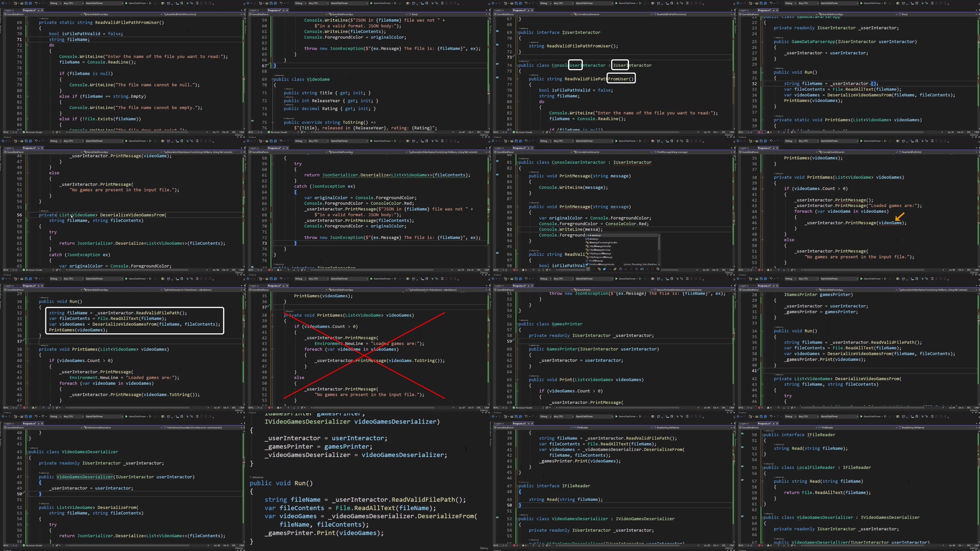Select 'HttpMessageHandler' IntelliSense suggestion

tap(622, 246)
